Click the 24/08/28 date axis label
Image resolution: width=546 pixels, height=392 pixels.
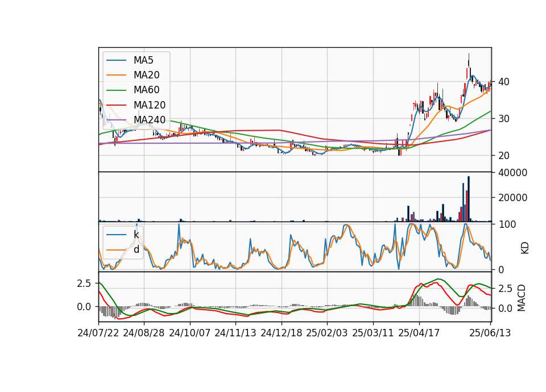coord(144,333)
